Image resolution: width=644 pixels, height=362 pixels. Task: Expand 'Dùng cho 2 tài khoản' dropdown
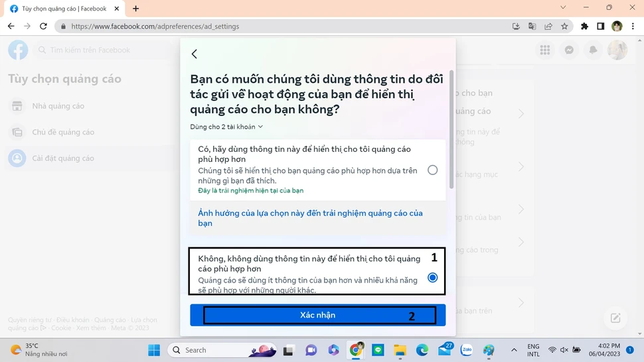(x=226, y=127)
